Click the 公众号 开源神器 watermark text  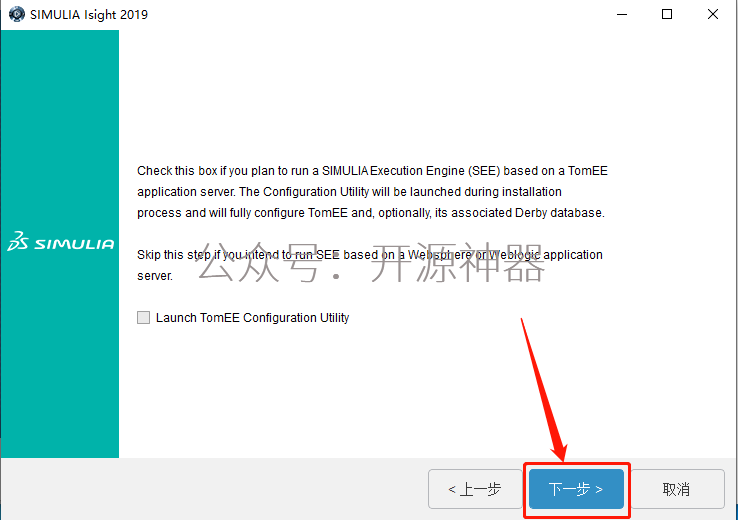click(x=372, y=263)
